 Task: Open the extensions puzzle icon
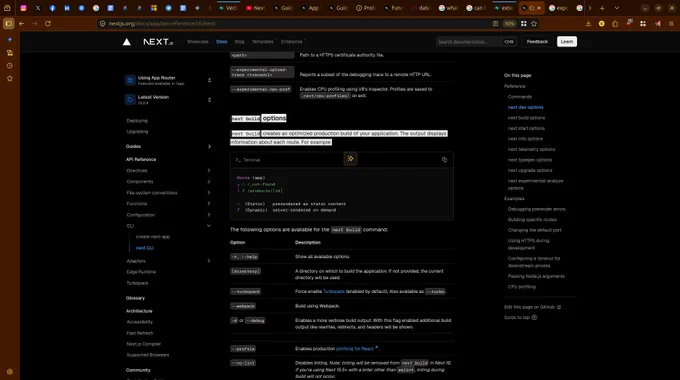615,23
